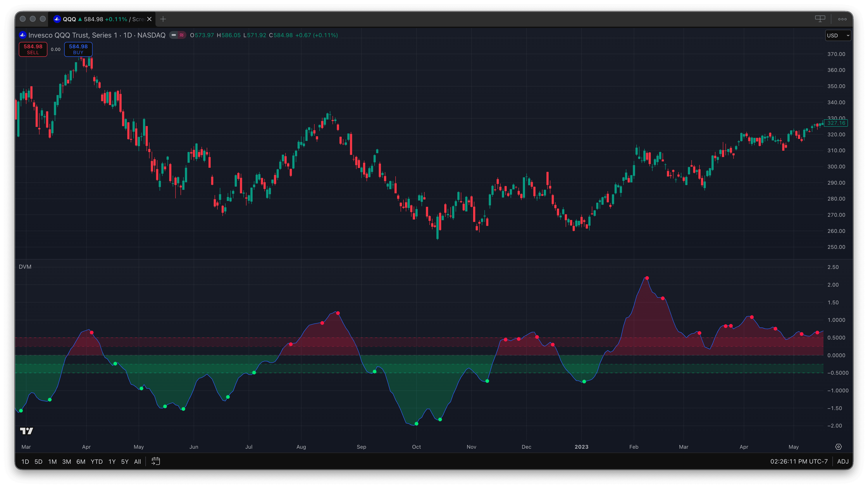Screen dimensions: 868x488
Task: Click the high value H586.05
Action: click(228, 35)
